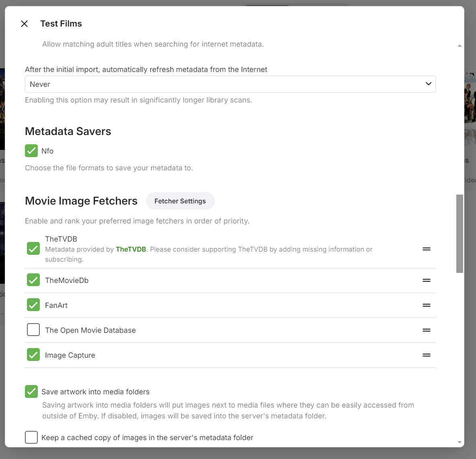
Task: Click drag handle icon for TheMovieDb
Action: click(x=427, y=281)
